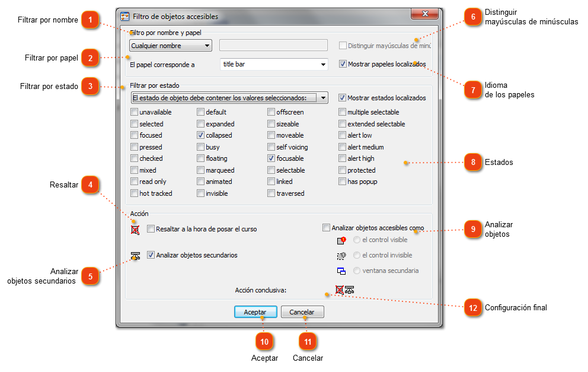
Task: Check the checked state checkbox
Action: point(134,158)
